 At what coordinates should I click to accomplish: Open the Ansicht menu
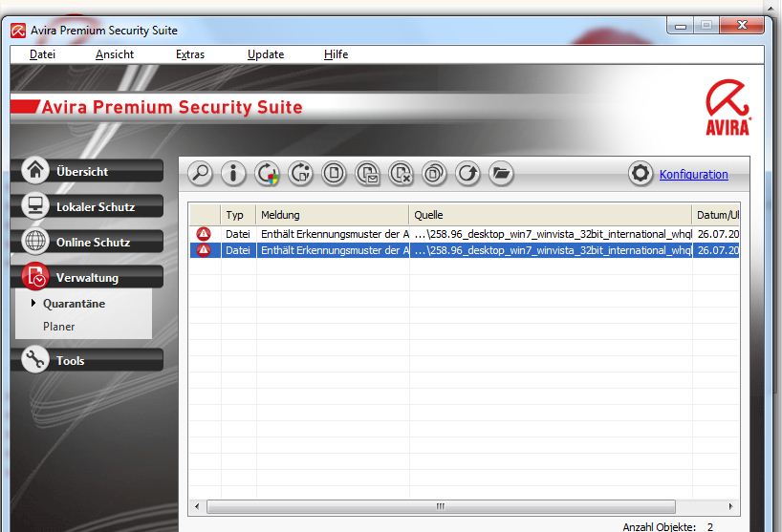115,54
